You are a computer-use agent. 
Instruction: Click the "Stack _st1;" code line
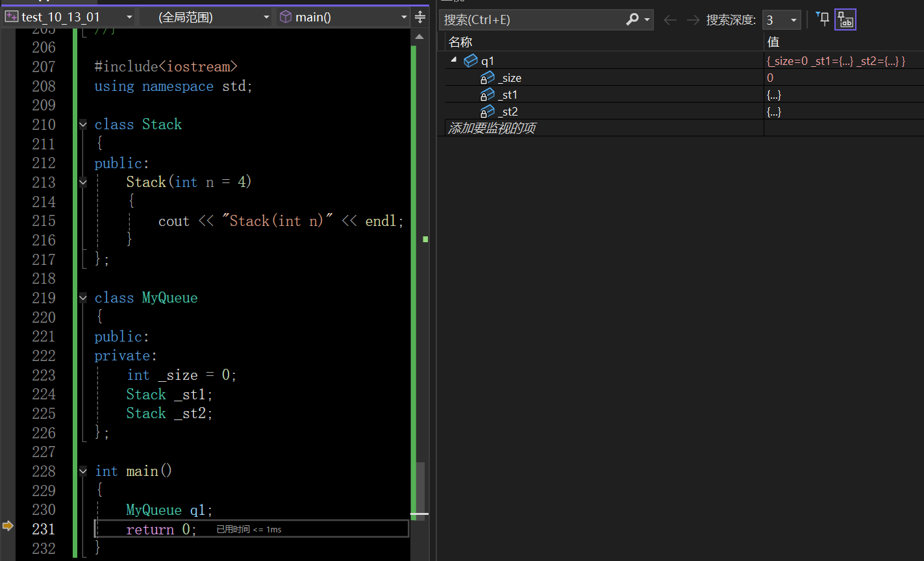169,395
